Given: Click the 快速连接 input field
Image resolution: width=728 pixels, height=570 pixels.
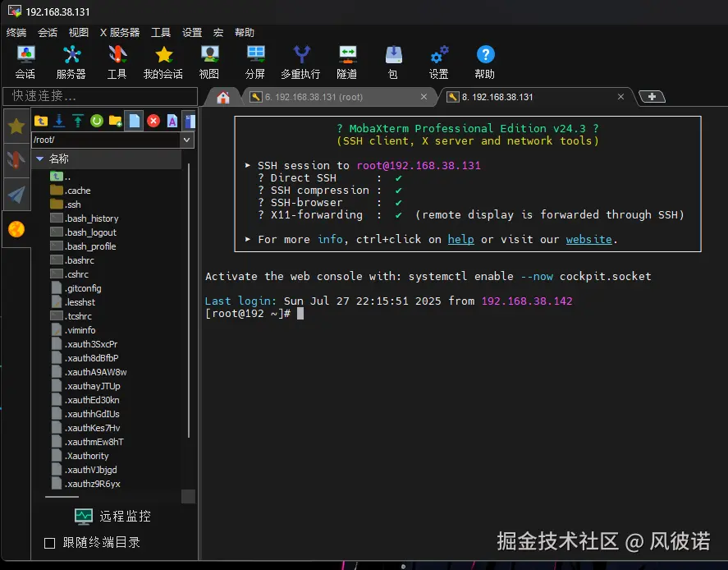Looking at the screenshot, I should coord(100,96).
